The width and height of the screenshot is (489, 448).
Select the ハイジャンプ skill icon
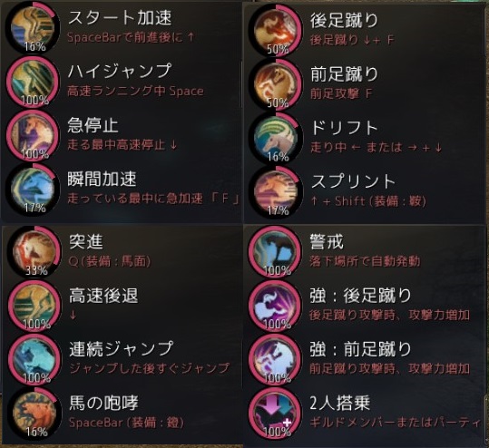[33, 82]
